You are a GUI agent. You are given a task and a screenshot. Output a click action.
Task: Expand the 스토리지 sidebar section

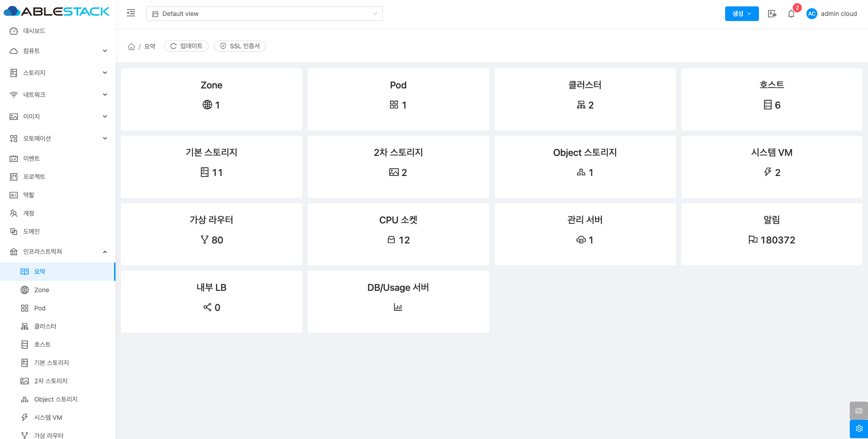[58, 73]
